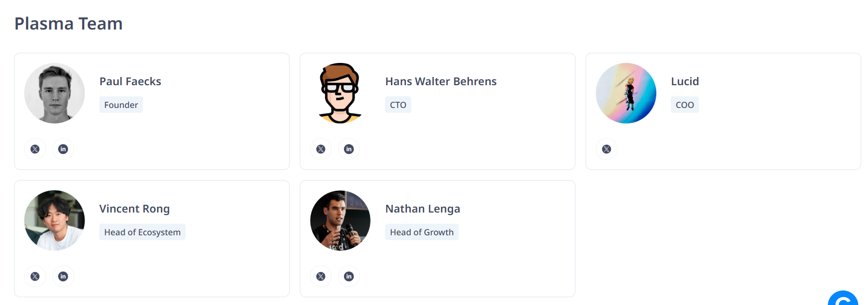Open Hans Walter Behrens' X icon
The image size is (868, 305).
tap(321, 149)
